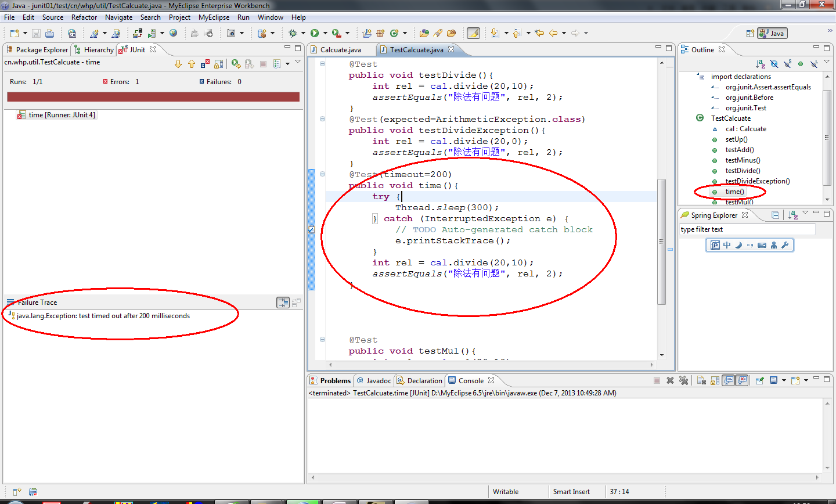Collapse testDivideException method fold marker
The image size is (836, 504).
pos(322,119)
